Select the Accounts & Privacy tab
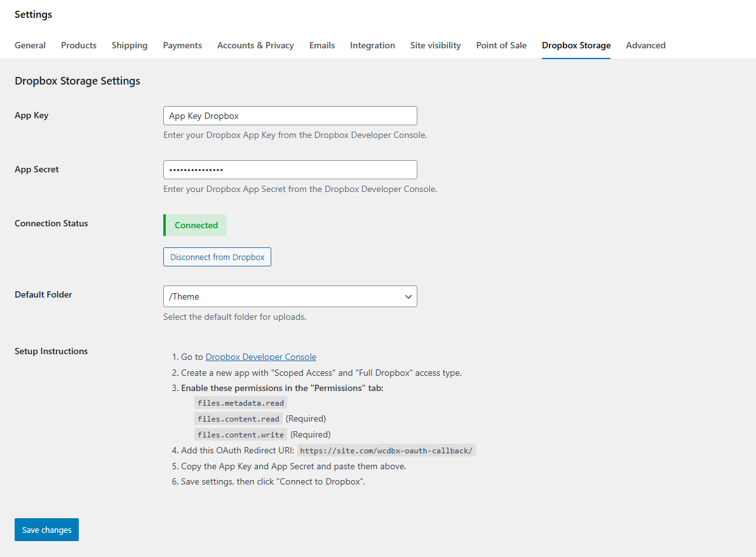This screenshot has width=756, height=557. tap(255, 45)
